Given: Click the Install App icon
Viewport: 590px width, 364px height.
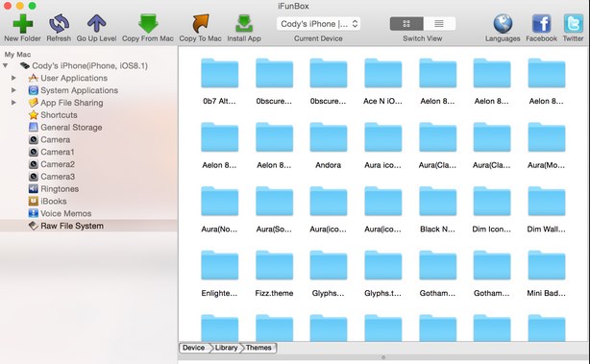Looking at the screenshot, I should [x=244, y=24].
